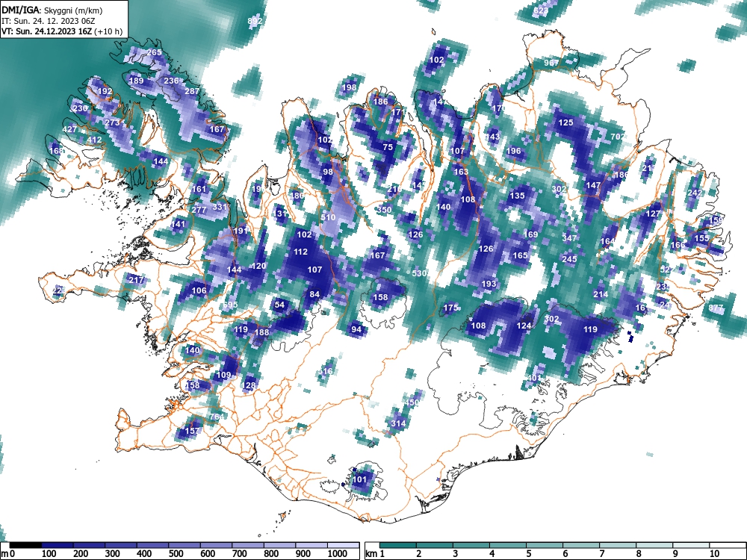
Task: Pick the 347 visibility value
Action: coord(569,238)
